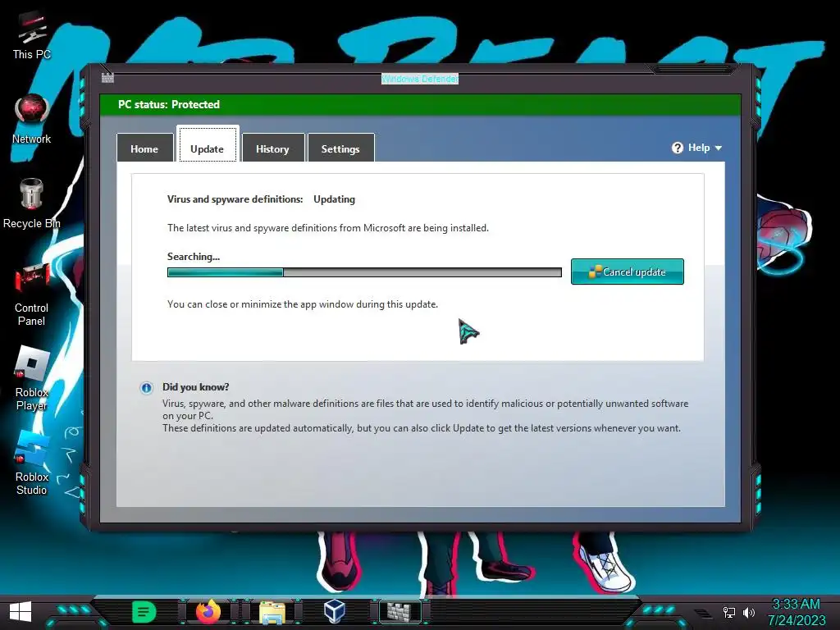Viewport: 840px width, 630px height.
Task: Click the volume speaker tray icon
Action: click(749, 612)
